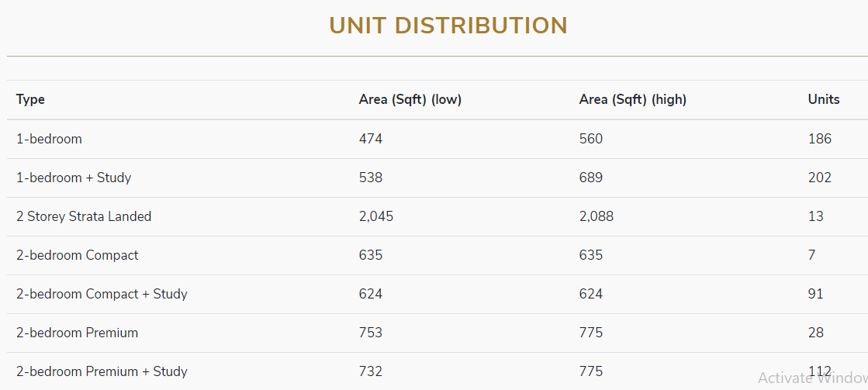
Task: Click the Area (Sqft) (high) column header
Action: tap(633, 99)
